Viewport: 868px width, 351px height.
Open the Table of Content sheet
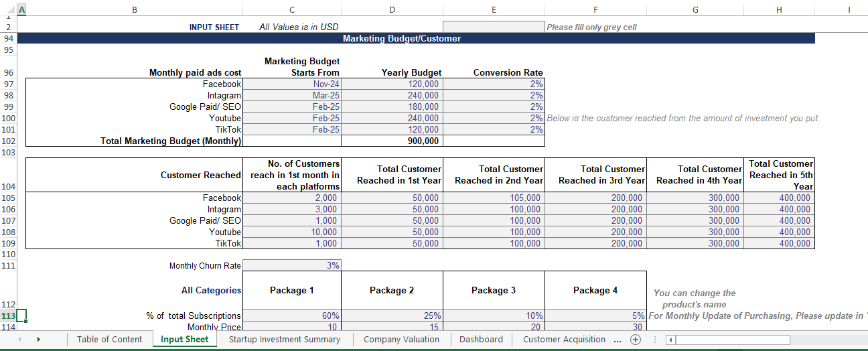pyautogui.click(x=109, y=340)
